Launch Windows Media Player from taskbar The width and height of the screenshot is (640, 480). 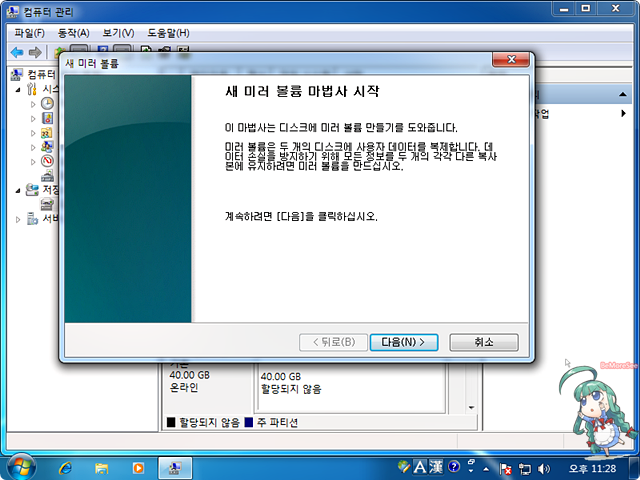(138, 467)
